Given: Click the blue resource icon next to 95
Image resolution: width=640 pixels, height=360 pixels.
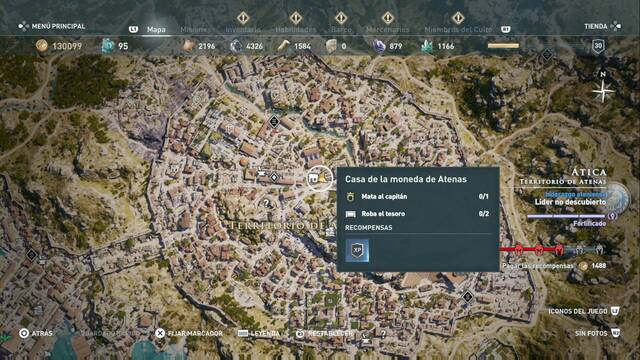Looking at the screenshot, I should pos(108,46).
